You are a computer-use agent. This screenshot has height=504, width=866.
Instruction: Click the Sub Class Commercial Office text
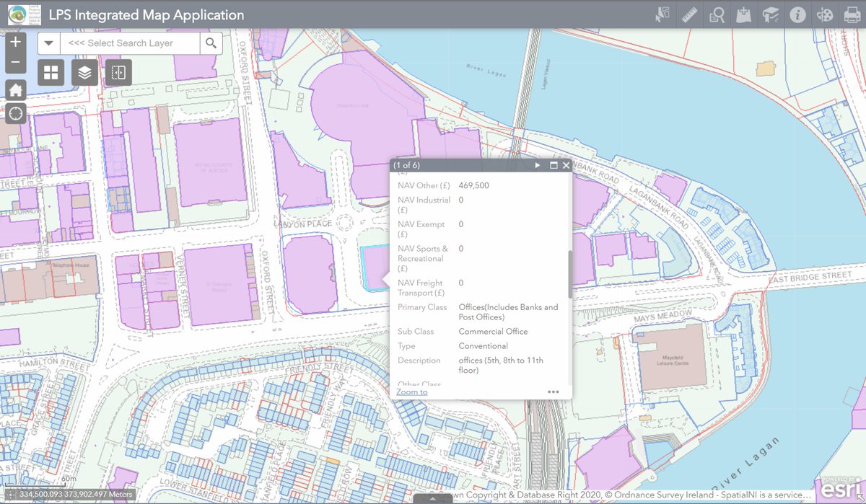(494, 332)
